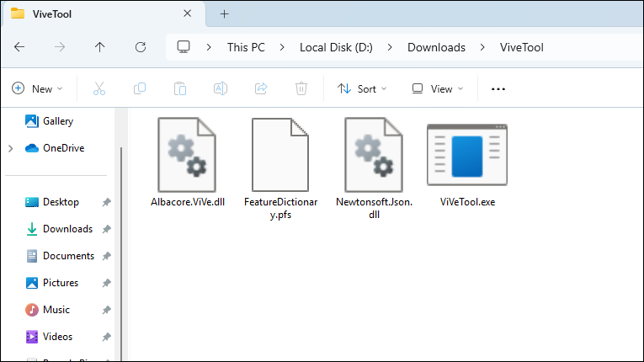Go up one folder level
This screenshot has width=644, height=362.
pos(100,47)
